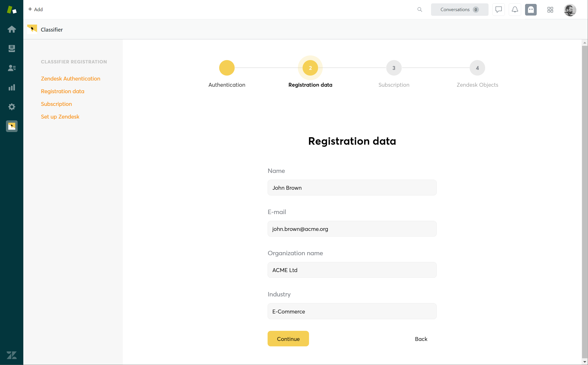Select the Authentication step circle
This screenshot has width=588, height=365.
pos(227,68)
